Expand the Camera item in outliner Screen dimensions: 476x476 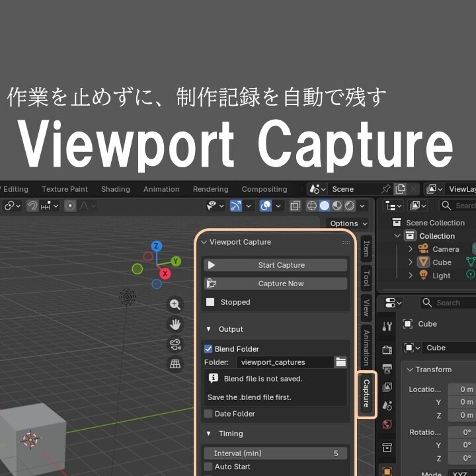tap(411, 249)
